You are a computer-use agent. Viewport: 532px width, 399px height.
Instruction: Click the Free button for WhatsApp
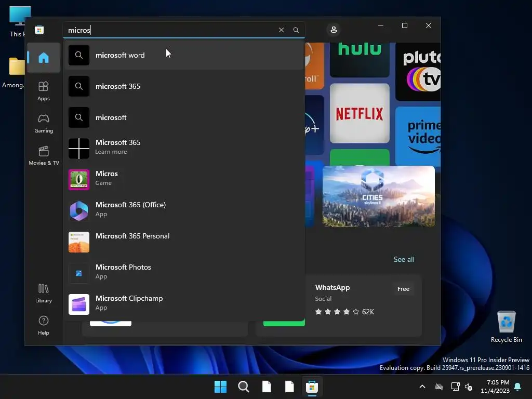click(403, 289)
